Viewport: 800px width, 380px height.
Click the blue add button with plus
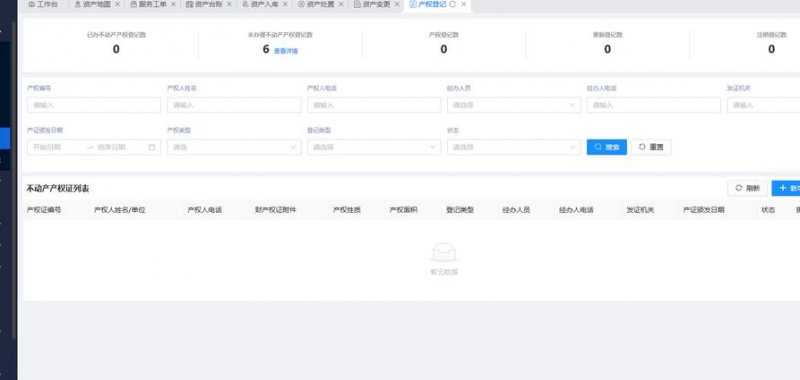786,188
